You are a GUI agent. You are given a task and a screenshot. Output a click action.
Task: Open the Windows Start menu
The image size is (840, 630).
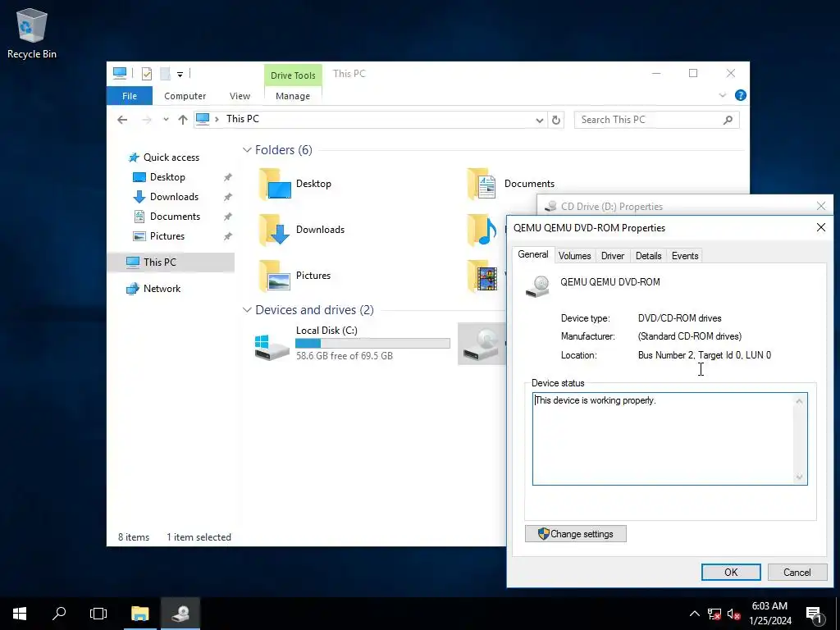[20, 614]
